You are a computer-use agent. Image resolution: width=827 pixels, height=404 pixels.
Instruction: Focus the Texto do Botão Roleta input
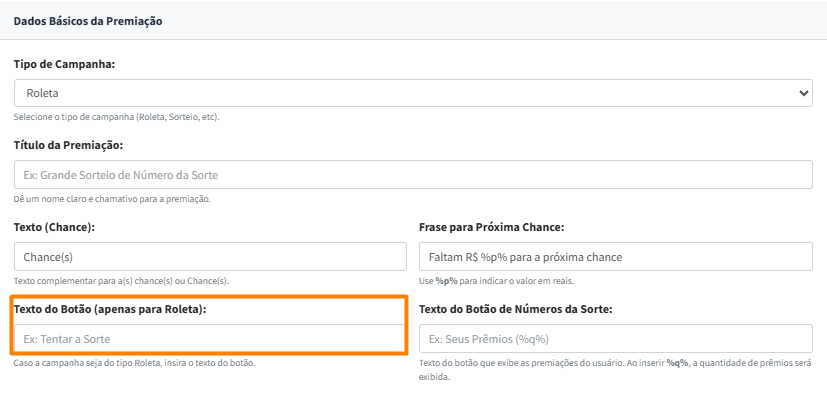(x=208, y=338)
